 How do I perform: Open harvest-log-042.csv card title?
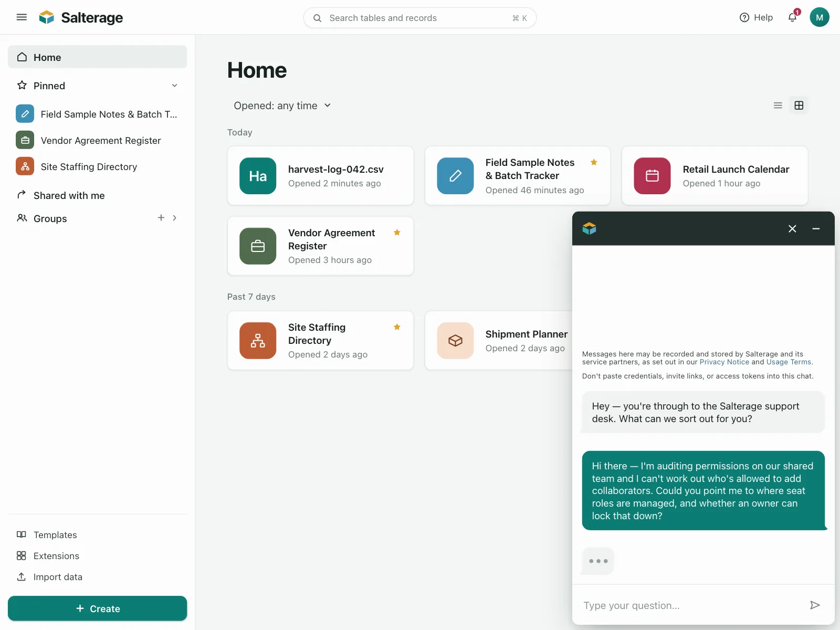pyautogui.click(x=336, y=169)
